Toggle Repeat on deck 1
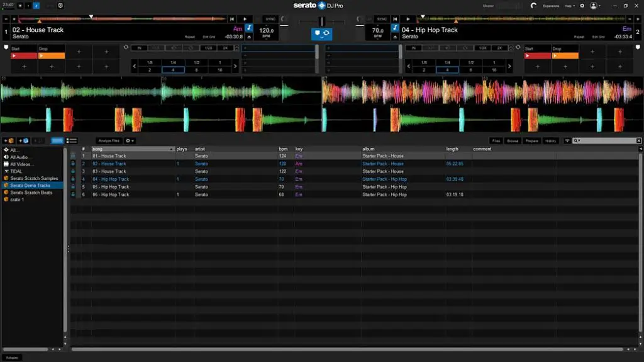Screen dimensions: 644x362 pyautogui.click(x=190, y=37)
